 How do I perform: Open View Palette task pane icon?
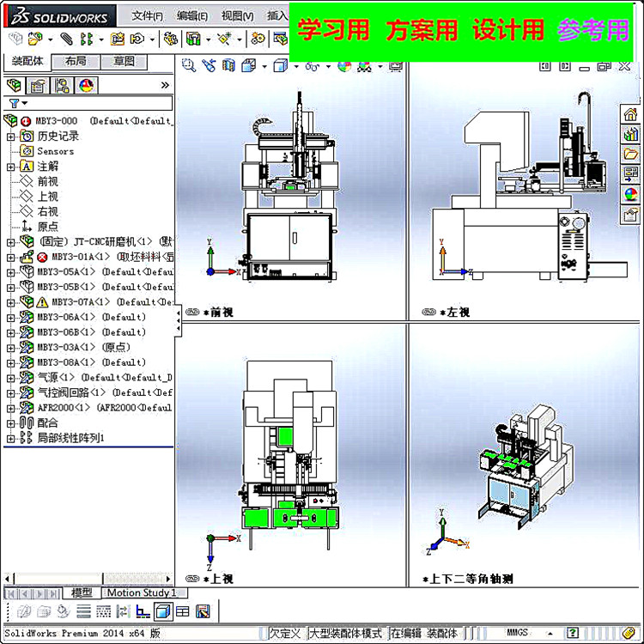point(630,174)
